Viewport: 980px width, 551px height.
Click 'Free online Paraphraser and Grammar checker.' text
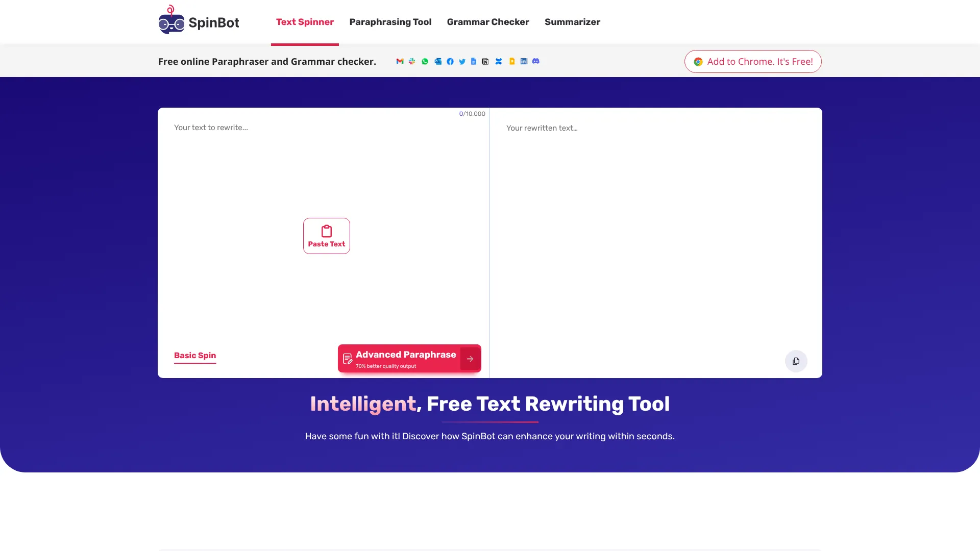(x=267, y=61)
